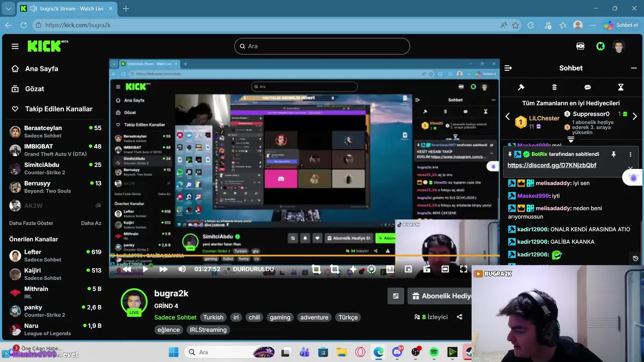Open Sohbet three-dot options menu
The width and height of the screenshot is (644, 362).
(x=634, y=68)
